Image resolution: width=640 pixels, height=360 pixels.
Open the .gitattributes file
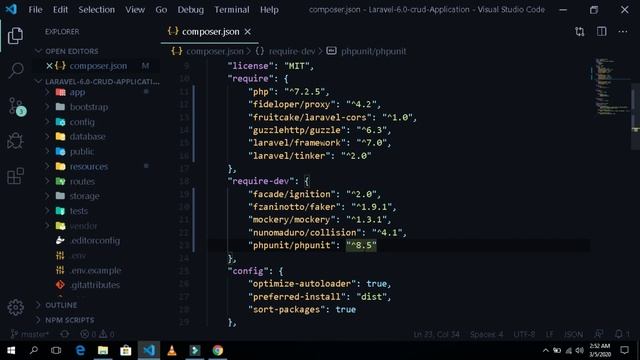[95, 285]
